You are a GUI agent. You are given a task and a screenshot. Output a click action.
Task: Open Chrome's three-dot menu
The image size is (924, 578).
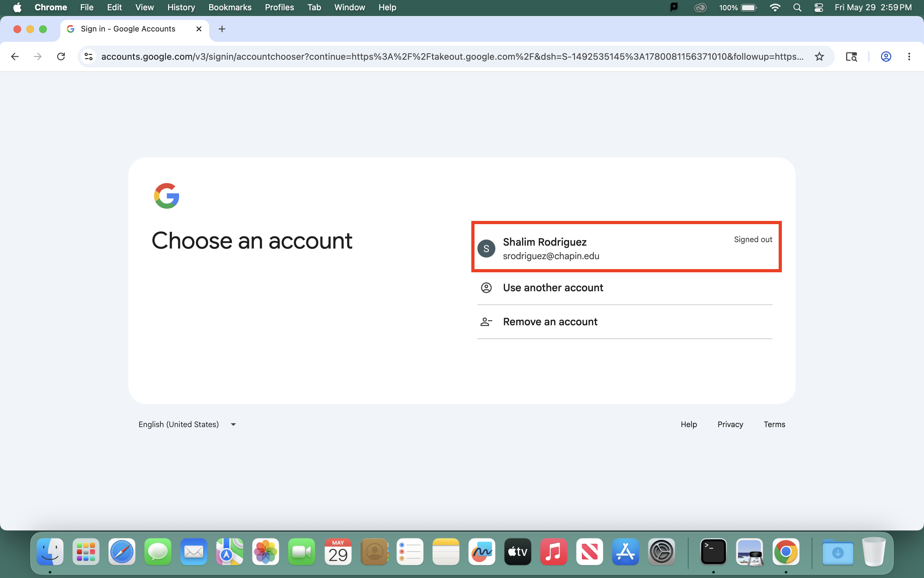pyautogui.click(x=909, y=57)
